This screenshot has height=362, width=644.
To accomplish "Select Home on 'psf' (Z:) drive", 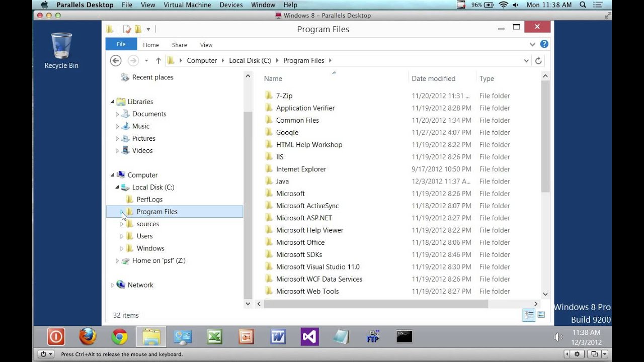I will (x=159, y=260).
